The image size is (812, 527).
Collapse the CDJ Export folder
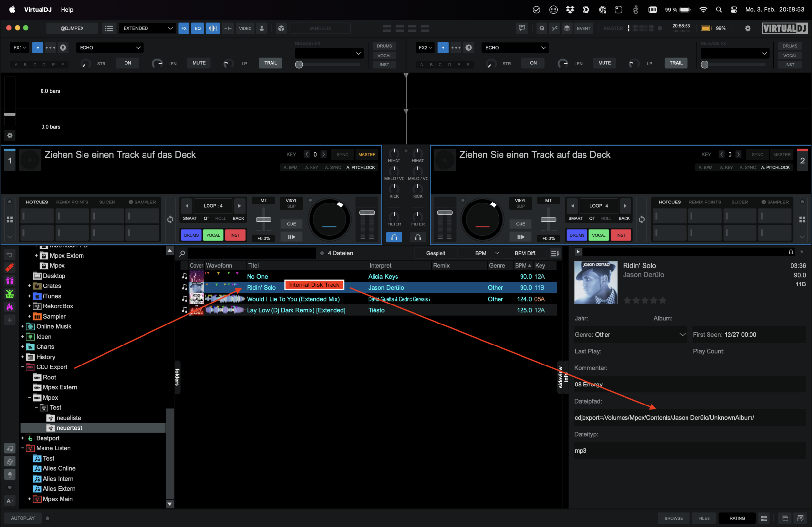(22, 367)
